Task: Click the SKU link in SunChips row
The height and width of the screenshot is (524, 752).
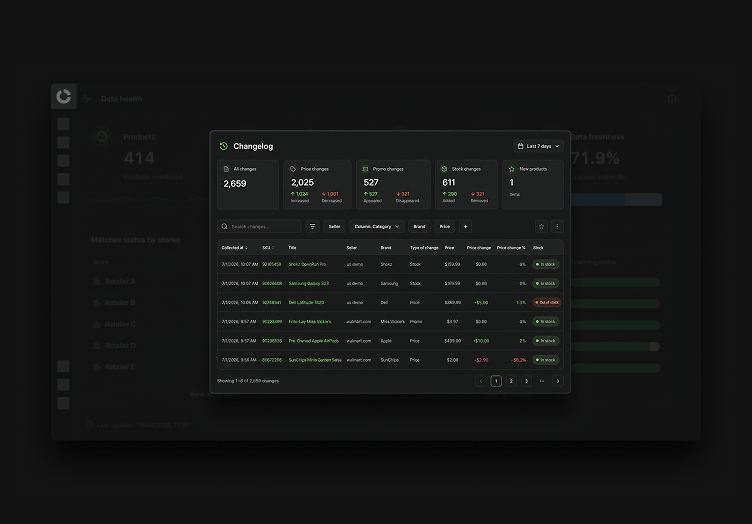Action: click(271, 360)
